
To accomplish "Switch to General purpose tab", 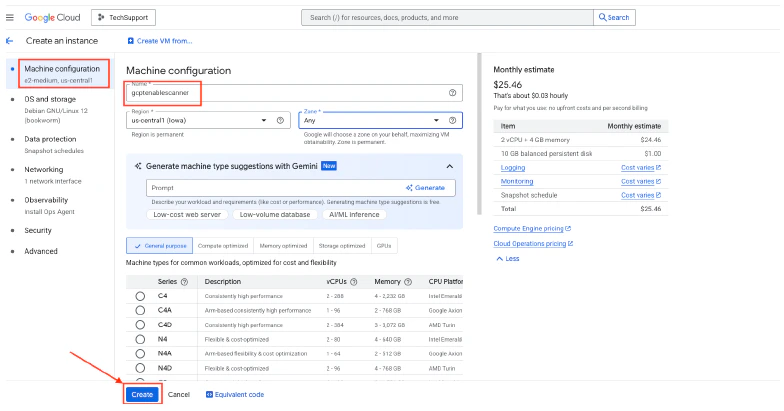I will pos(160,246).
